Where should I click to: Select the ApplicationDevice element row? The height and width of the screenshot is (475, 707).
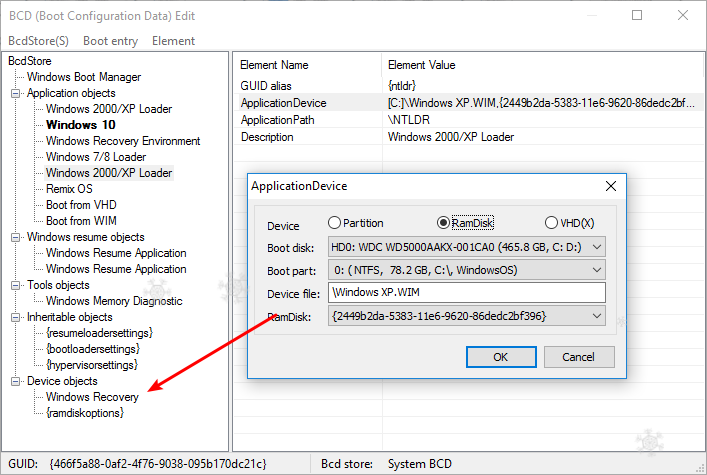(468, 103)
